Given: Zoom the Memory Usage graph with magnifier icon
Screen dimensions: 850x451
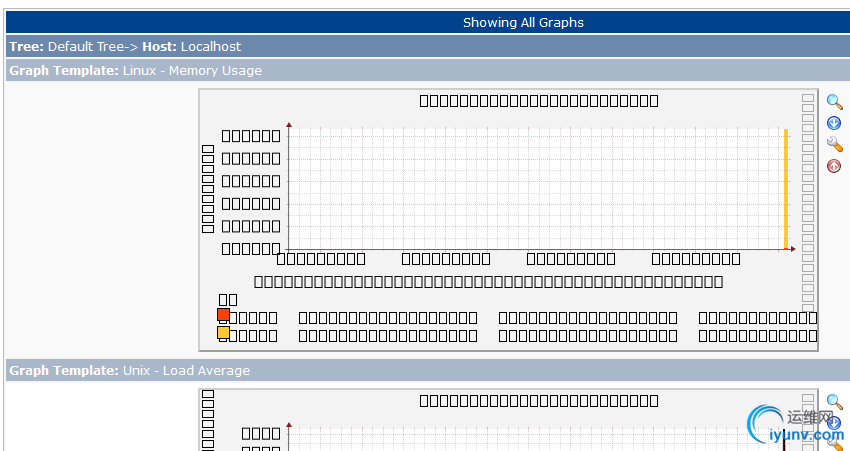Looking at the screenshot, I should (x=834, y=102).
